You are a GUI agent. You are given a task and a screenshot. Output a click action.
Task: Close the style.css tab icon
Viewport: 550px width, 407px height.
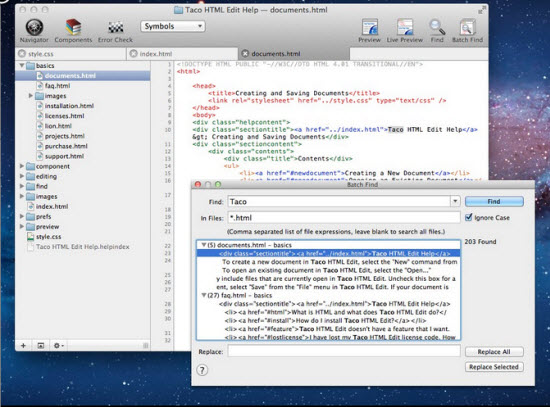coord(22,54)
